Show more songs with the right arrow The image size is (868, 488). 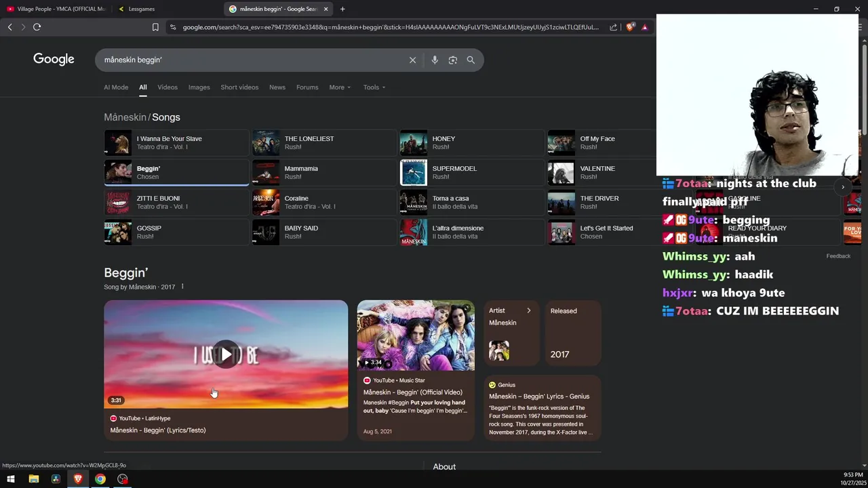tap(843, 187)
